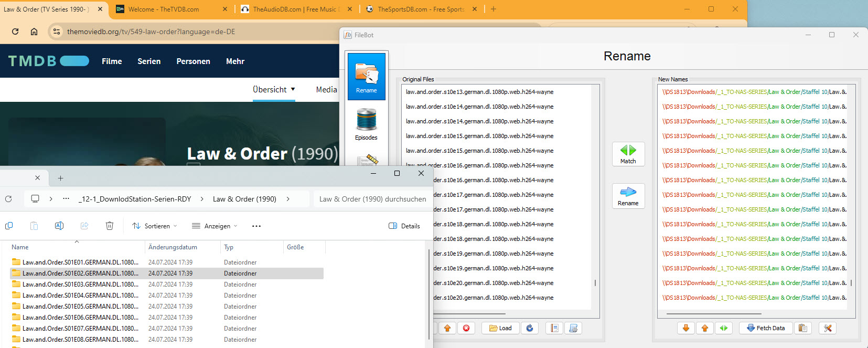Open the Media menu on TMDB
Screen dimensions: 868x348
click(x=326, y=89)
